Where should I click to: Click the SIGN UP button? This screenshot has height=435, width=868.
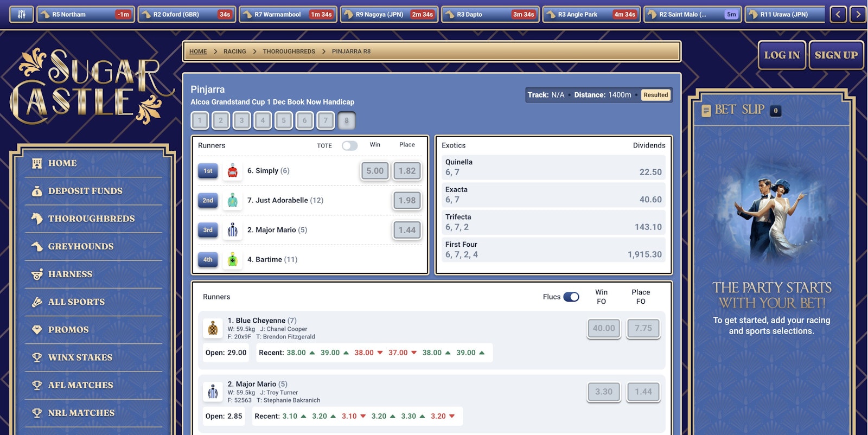[836, 55]
